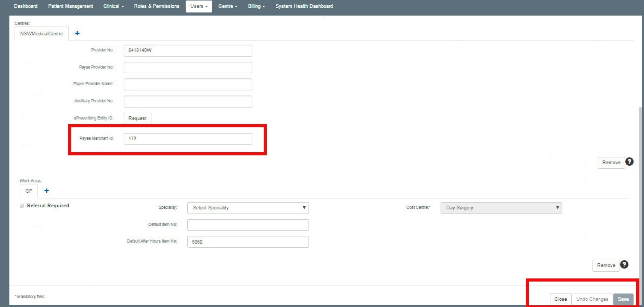
Task: Expand the Clinical menu
Action: (x=113, y=6)
